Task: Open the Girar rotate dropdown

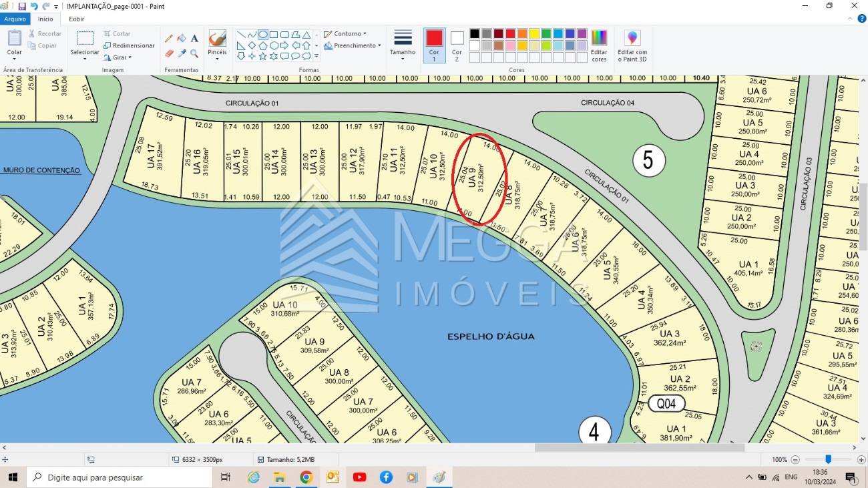Action: tap(119, 57)
